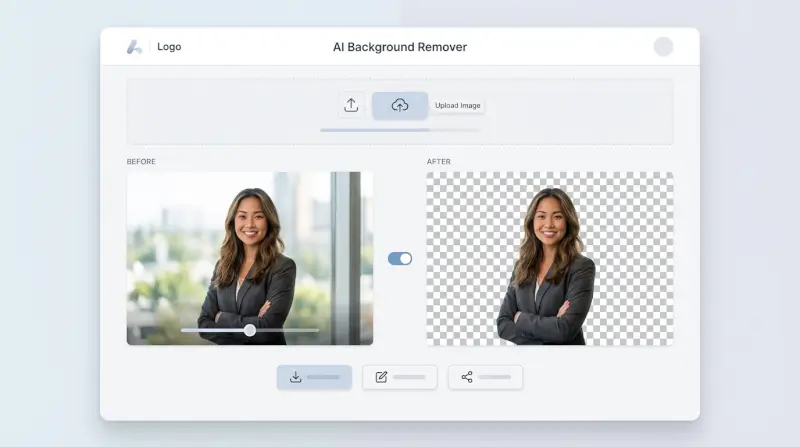Viewport: 800px width, 447px height.
Task: Click the AFTER label
Action: [439, 161]
